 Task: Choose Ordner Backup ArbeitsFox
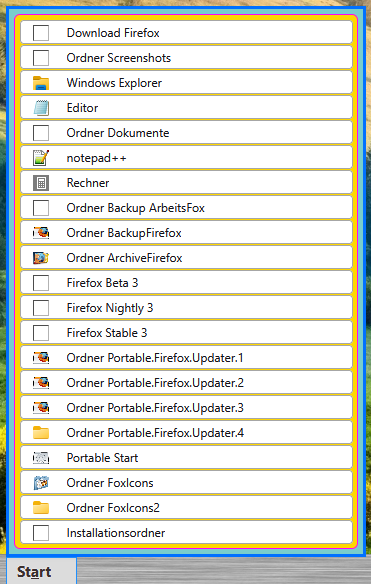pos(186,207)
